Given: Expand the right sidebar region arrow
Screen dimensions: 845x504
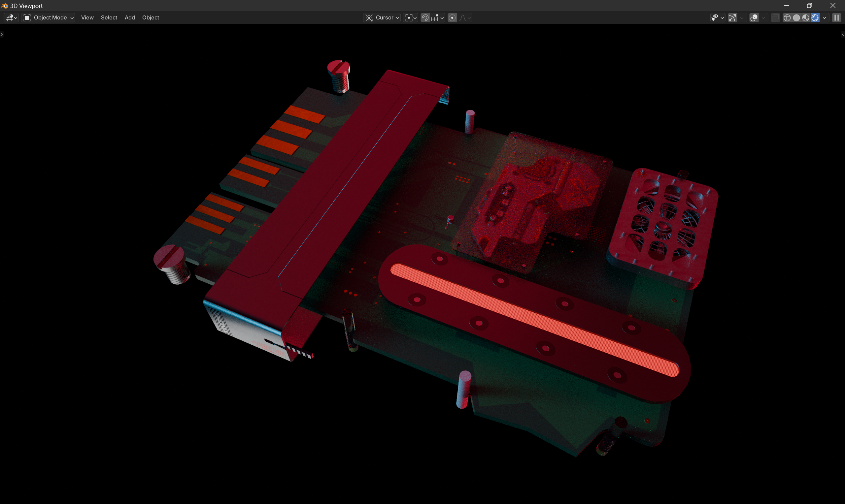Looking at the screenshot, I should point(843,34).
